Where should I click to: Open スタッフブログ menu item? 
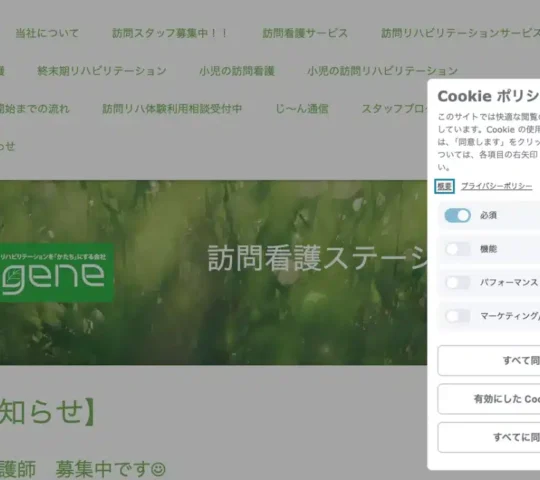(394, 109)
